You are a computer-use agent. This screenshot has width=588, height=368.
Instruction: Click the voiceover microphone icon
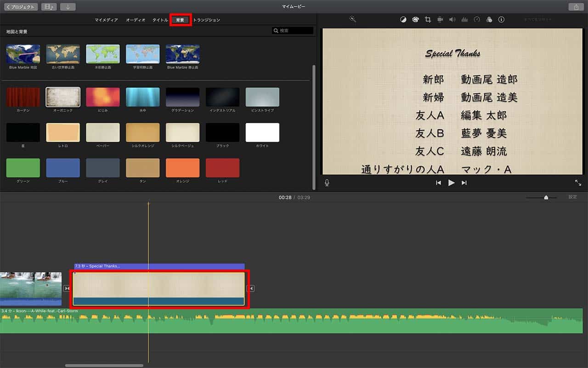click(x=327, y=183)
